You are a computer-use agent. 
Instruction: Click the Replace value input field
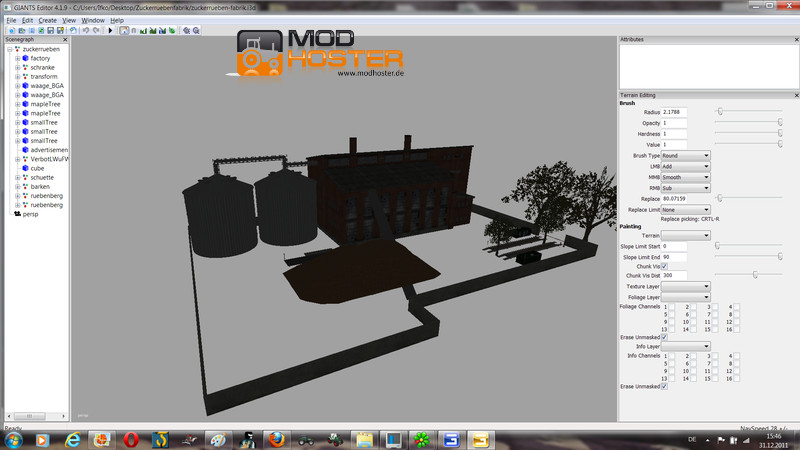pyautogui.click(x=673, y=198)
